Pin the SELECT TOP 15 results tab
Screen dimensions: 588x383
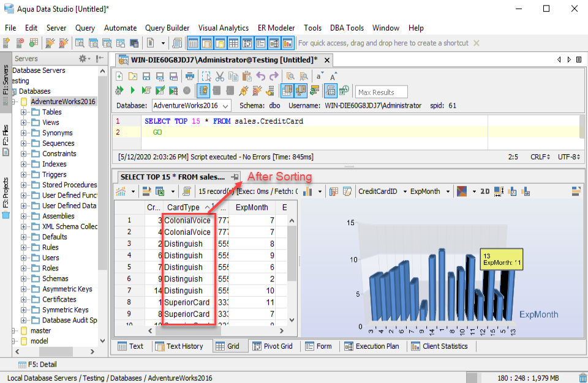pos(235,177)
